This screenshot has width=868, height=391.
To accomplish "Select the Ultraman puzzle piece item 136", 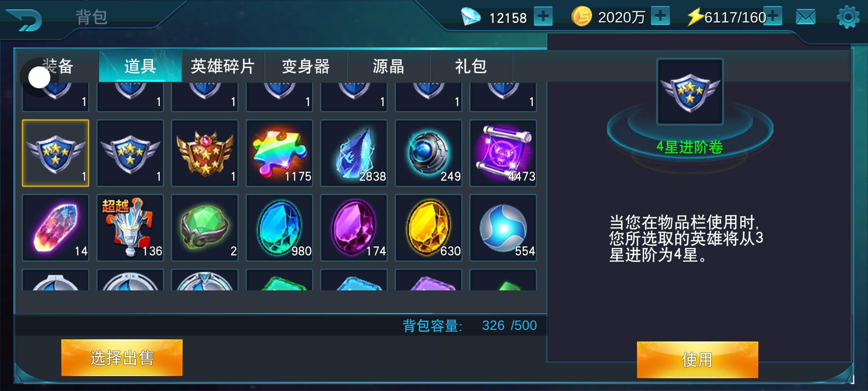I will point(130,228).
